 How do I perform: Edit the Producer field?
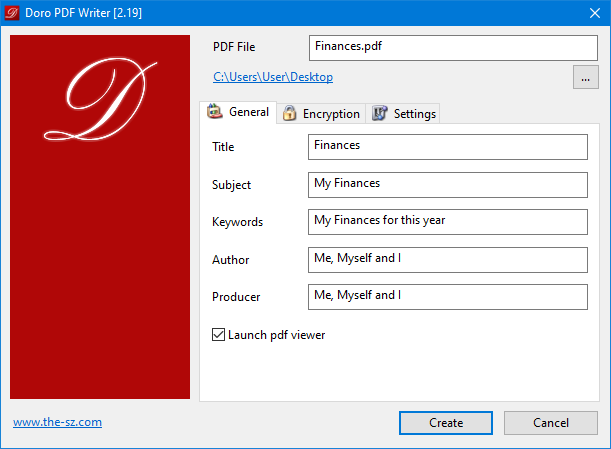click(x=447, y=297)
